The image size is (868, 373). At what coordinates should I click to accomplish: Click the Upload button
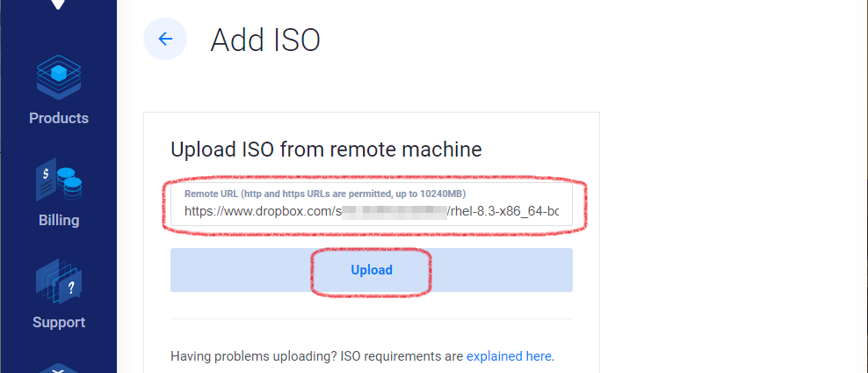pyautogui.click(x=372, y=270)
